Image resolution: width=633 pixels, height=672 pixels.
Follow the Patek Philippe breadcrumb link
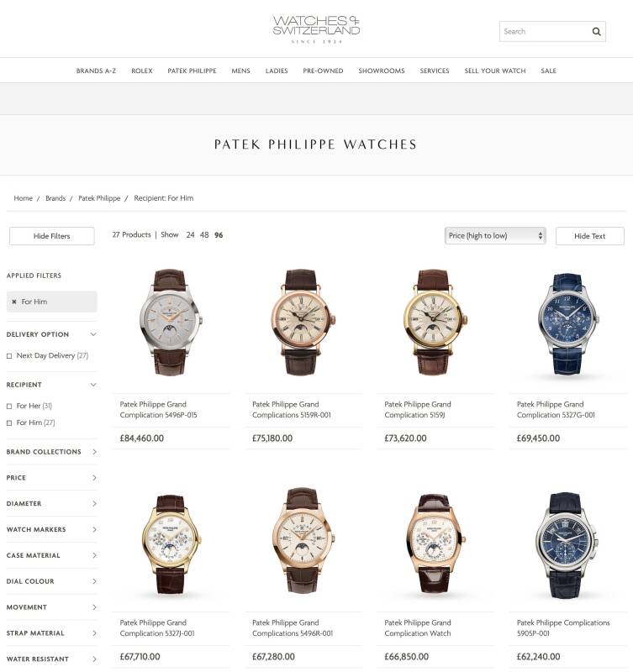99,198
